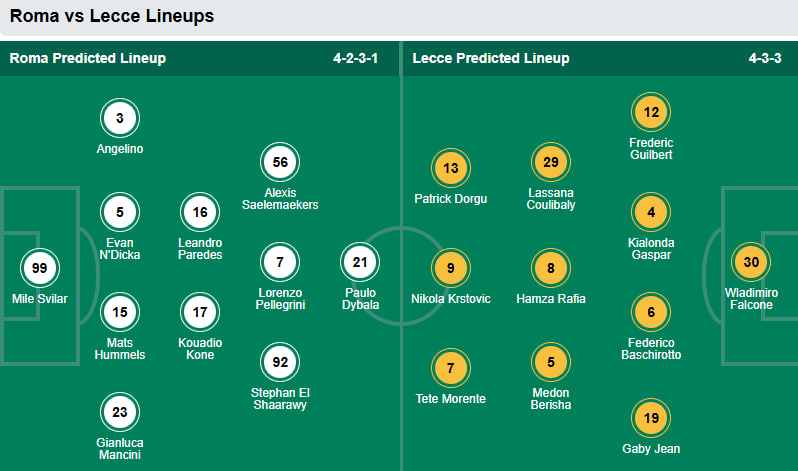Click Mile Svilar's number 99 badge
This screenshot has height=471, width=798.
pyautogui.click(x=40, y=268)
